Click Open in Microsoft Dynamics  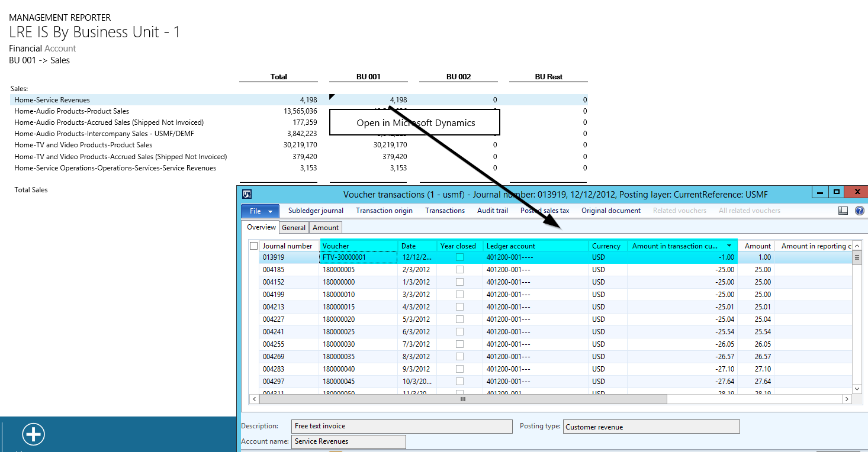point(415,122)
